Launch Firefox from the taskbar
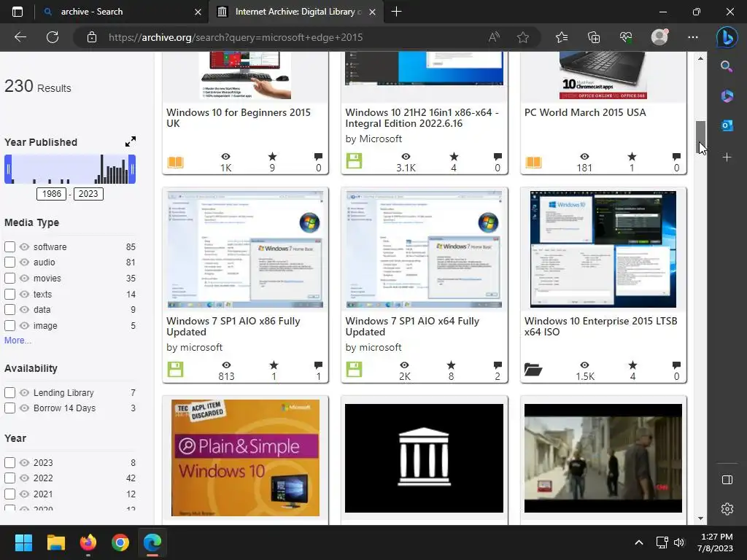This screenshot has height=560, width=747. point(88,542)
